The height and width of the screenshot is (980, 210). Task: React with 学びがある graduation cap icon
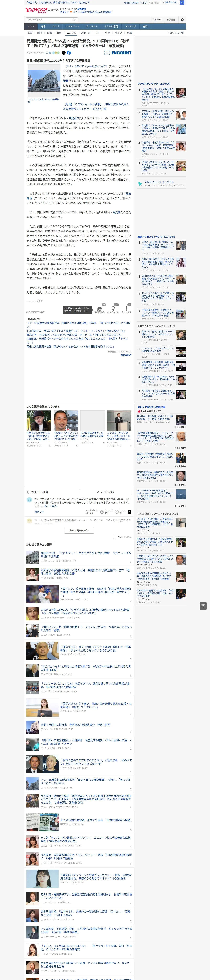click(x=100, y=309)
